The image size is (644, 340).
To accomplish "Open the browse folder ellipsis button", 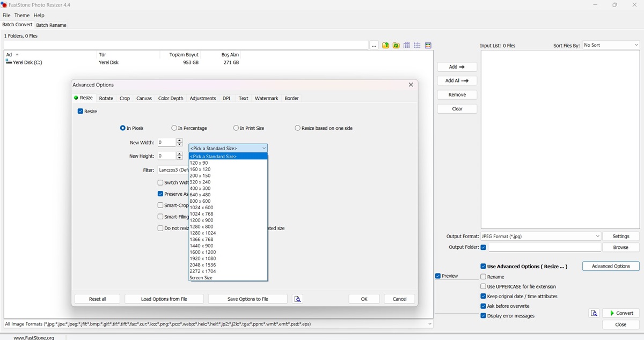I will [374, 46].
